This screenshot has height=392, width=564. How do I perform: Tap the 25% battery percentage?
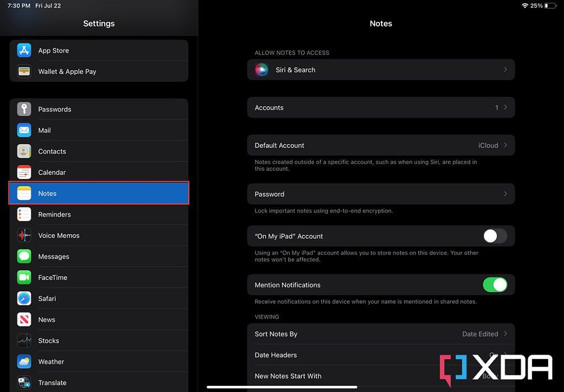[536, 6]
